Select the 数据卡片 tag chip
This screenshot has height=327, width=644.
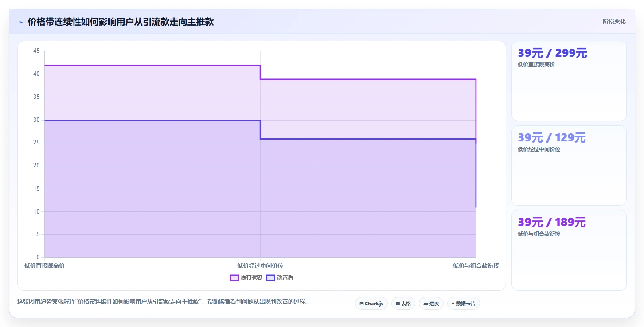coord(463,304)
